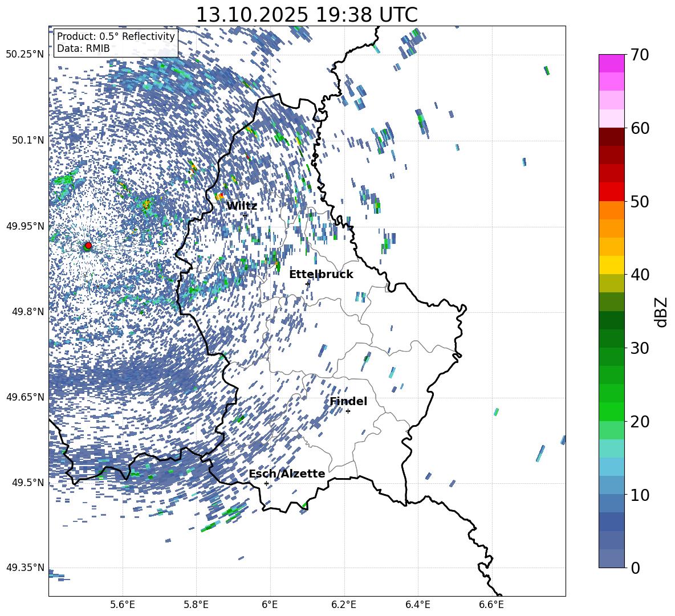Viewport: 675px width, 616px height.
Task: Click the cyan colorbar segment near 15
Action: tap(611, 448)
